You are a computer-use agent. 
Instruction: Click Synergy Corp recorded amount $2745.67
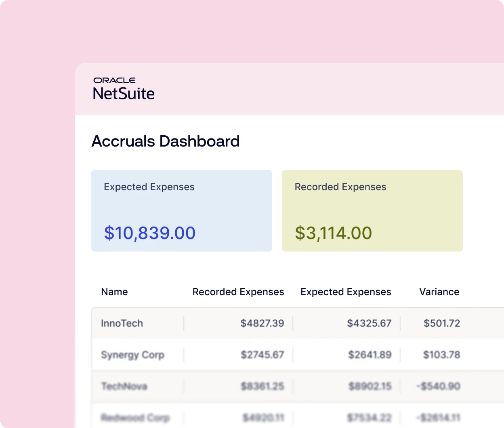click(262, 355)
